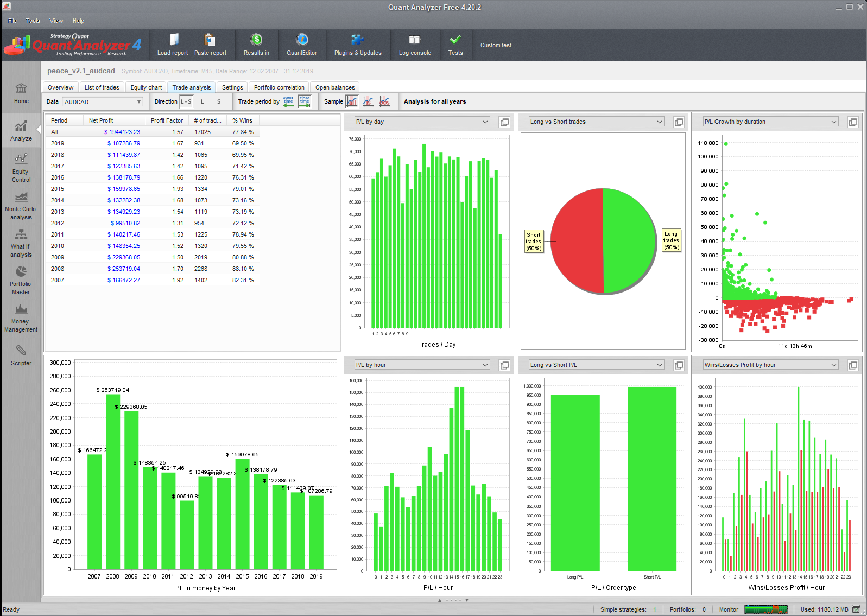Set trade period by open time
This screenshot has height=616, width=867.
click(x=288, y=101)
